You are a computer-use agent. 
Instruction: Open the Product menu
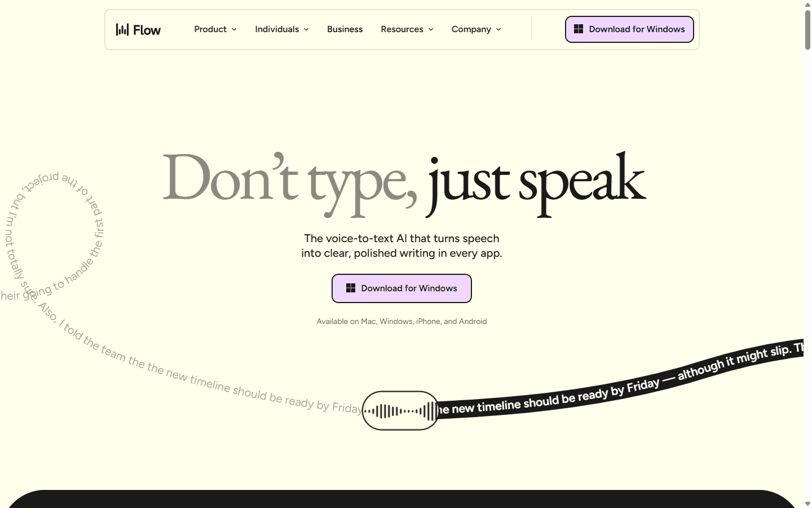pos(215,29)
